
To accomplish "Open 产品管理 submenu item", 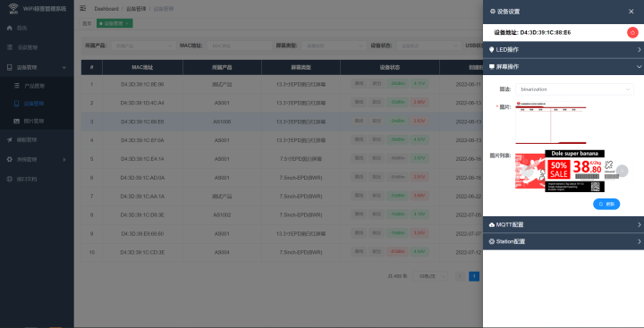I will (x=37, y=86).
